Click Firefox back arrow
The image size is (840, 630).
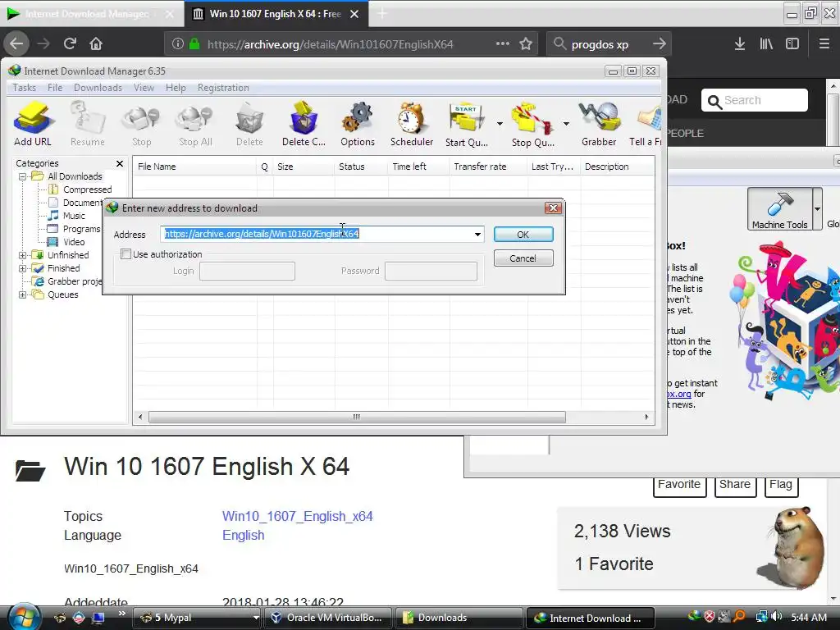coord(16,43)
